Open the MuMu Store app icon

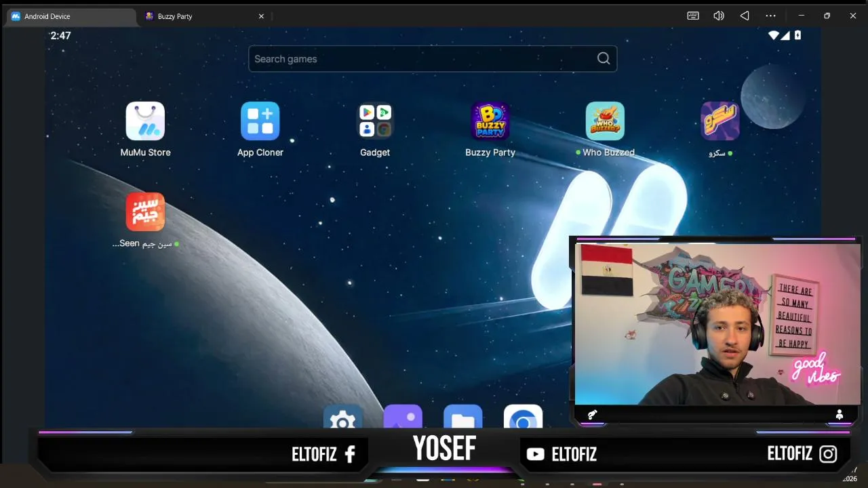click(145, 121)
